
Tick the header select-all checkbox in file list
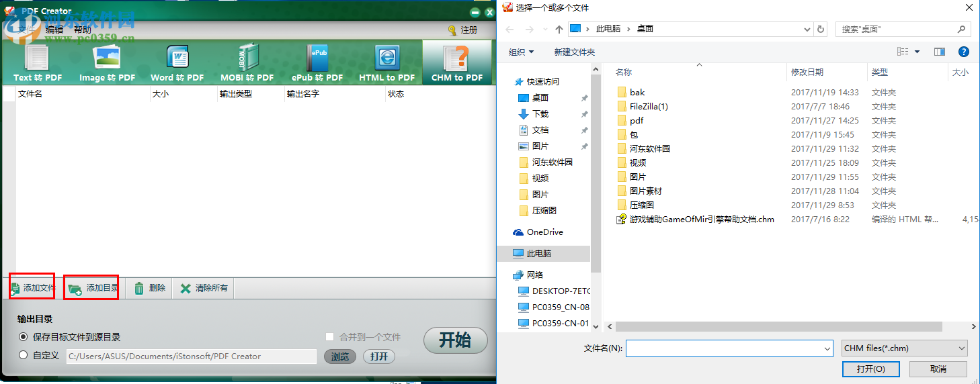[x=9, y=94]
